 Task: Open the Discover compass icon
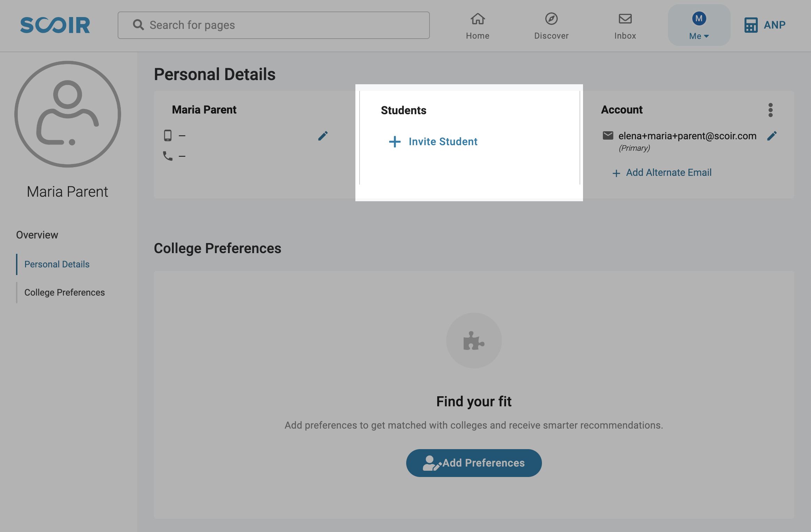551,19
